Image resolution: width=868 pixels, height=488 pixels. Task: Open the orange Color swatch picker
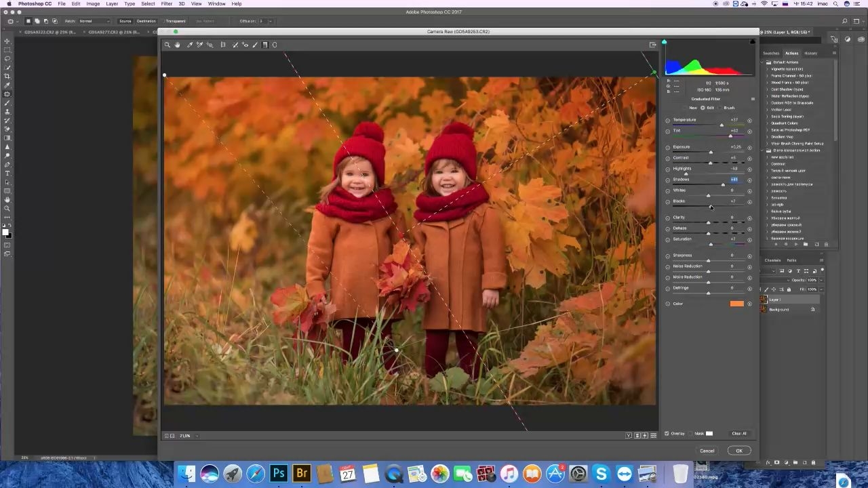(736, 304)
